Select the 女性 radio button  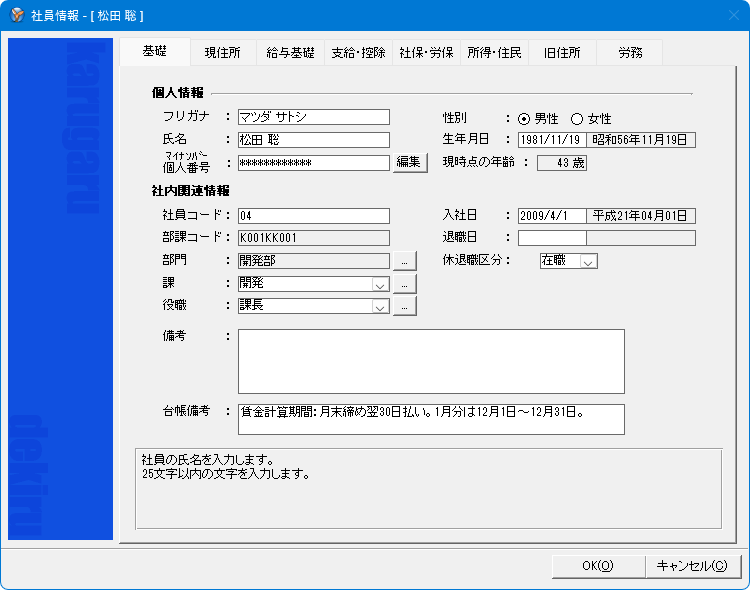(x=576, y=119)
